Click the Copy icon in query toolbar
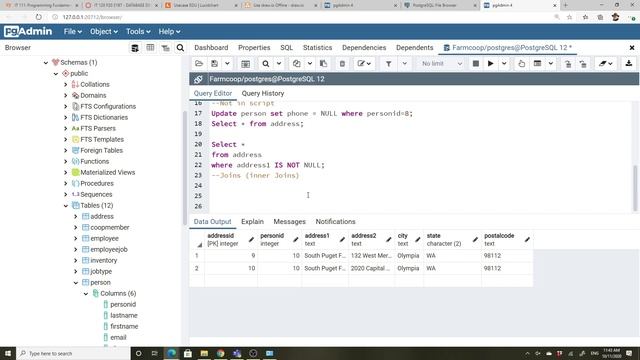This screenshot has width=640, height=360. (x=297, y=64)
